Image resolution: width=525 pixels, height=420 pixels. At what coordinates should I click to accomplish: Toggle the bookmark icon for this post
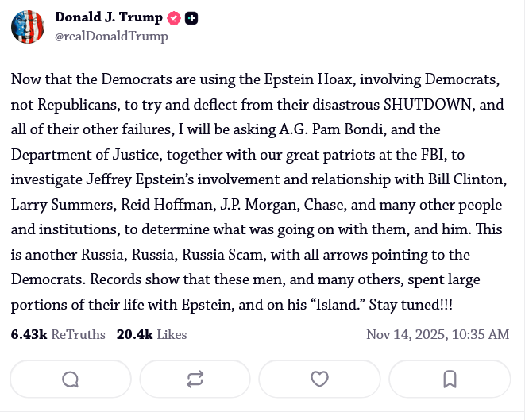coord(450,380)
